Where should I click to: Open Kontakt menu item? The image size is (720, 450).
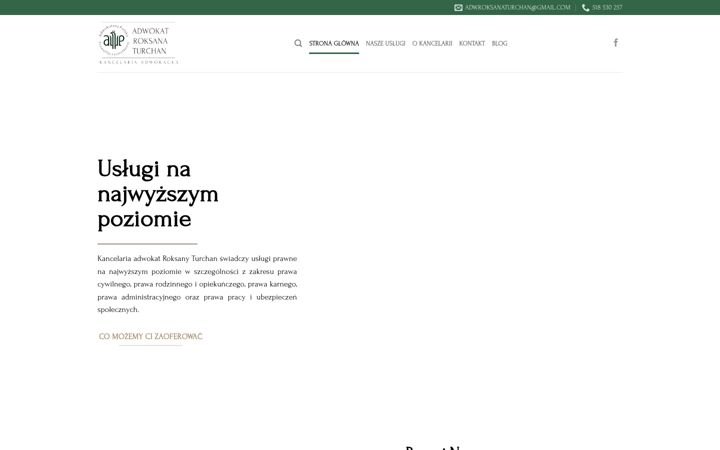(x=472, y=43)
